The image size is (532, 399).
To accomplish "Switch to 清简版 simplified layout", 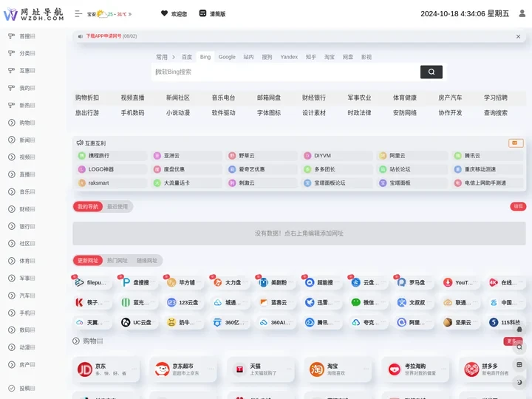I will [x=212, y=13].
